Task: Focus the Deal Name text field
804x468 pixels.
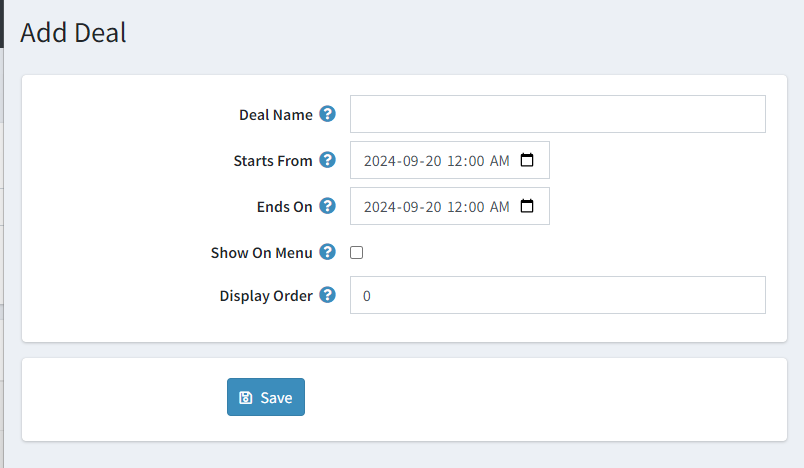Action: 558,114
